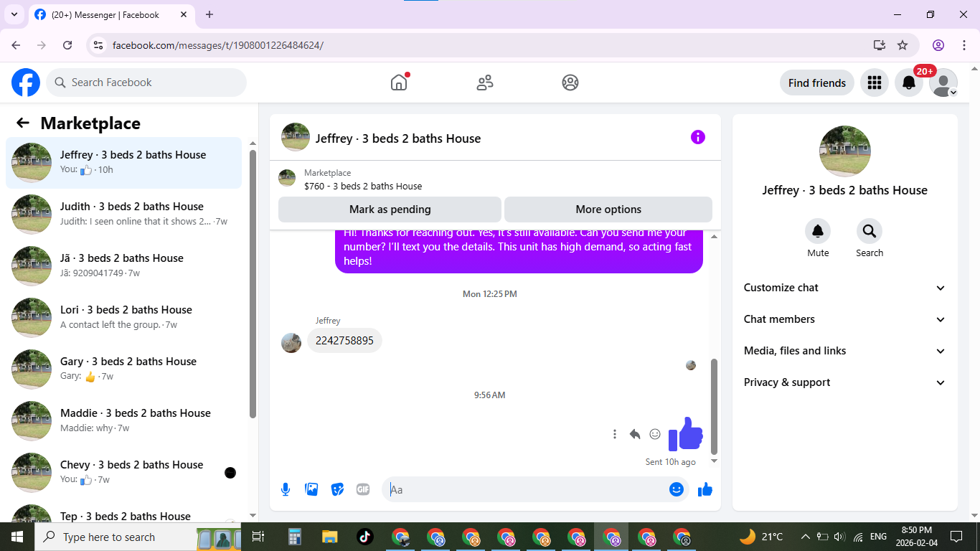The image size is (980, 551).
Task: Open Jeffrey 3 beds 2 baths conversation
Action: (124, 163)
